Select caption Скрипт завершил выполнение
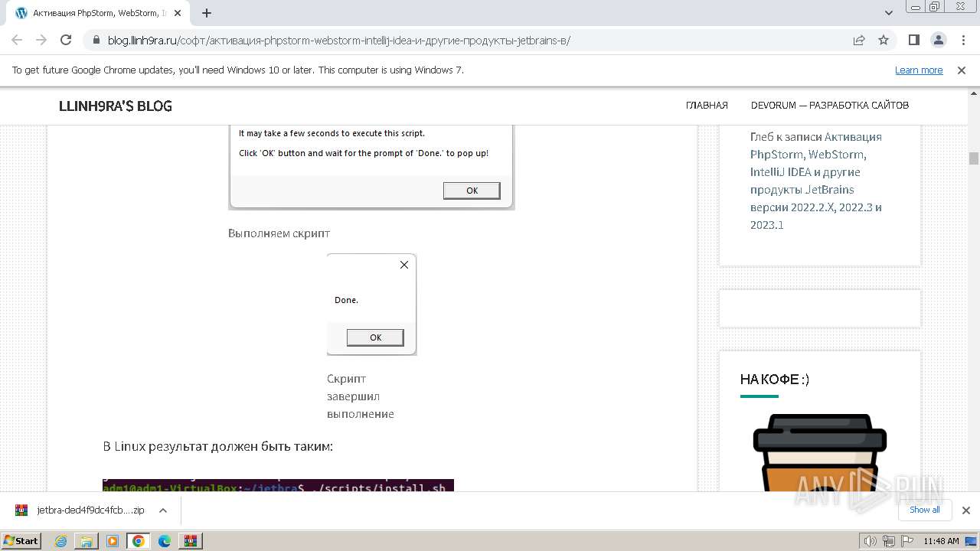 361,396
